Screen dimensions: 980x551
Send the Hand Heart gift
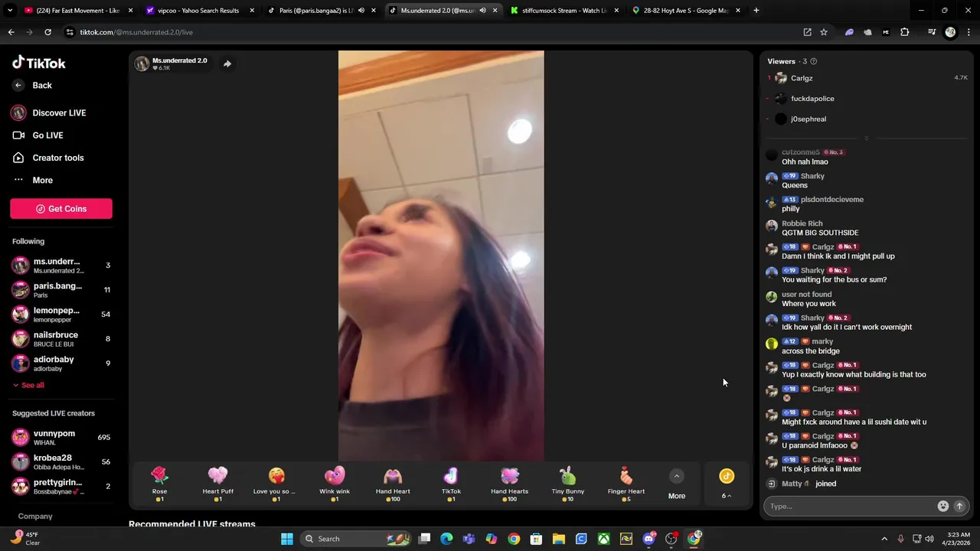click(393, 484)
